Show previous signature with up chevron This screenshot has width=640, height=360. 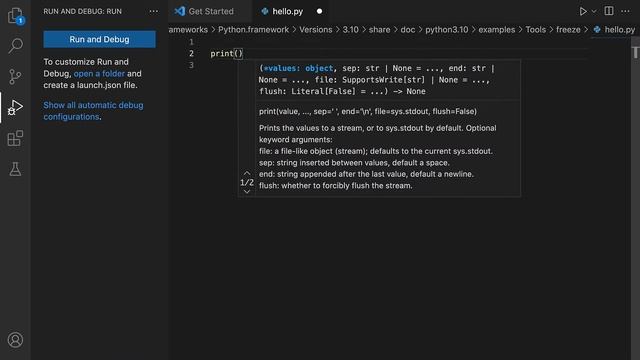(x=247, y=173)
